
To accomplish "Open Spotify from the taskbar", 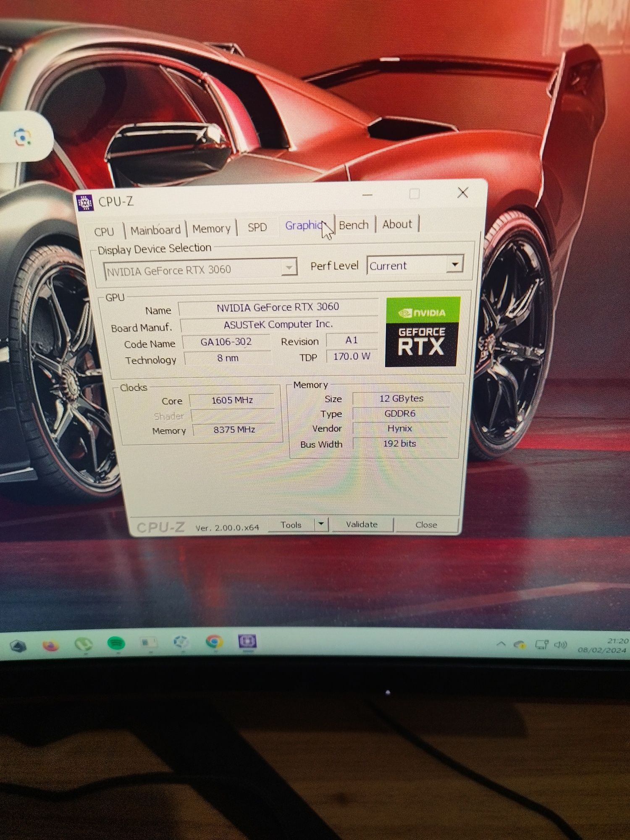I will coord(116,643).
